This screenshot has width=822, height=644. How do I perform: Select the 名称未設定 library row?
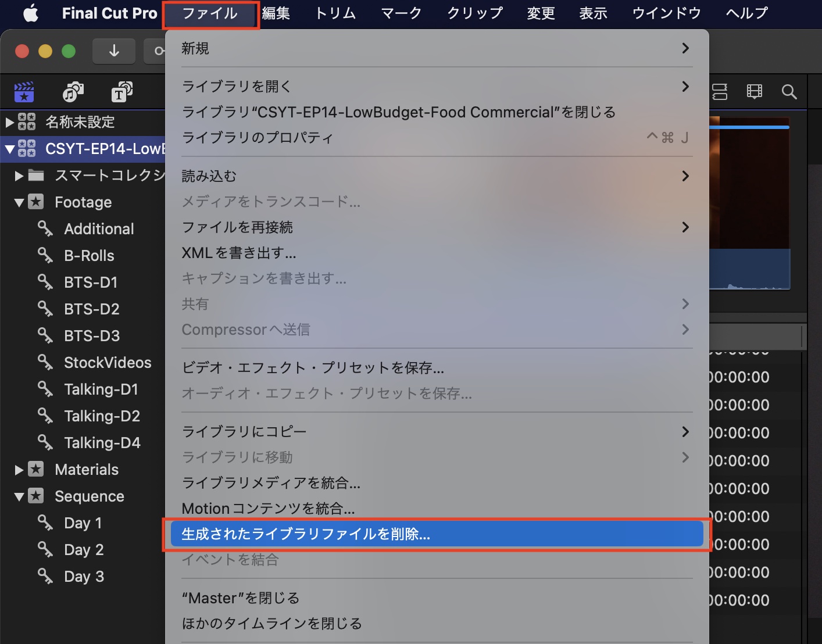[83, 122]
